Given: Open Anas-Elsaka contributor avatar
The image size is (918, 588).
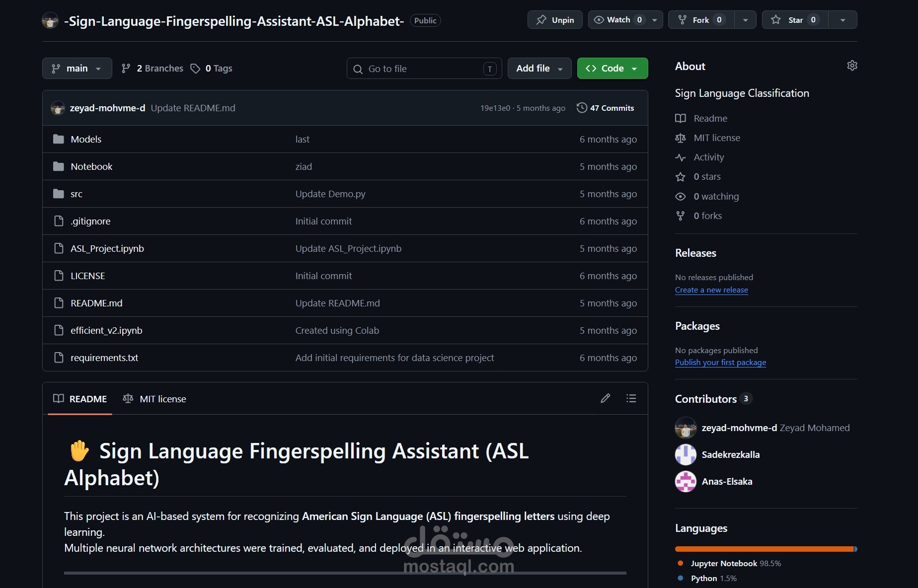Looking at the screenshot, I should (686, 481).
